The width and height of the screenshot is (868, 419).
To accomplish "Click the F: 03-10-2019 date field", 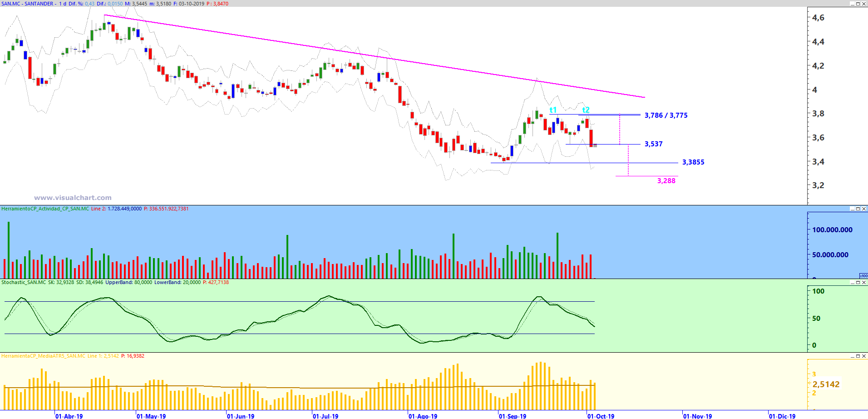I will 189,4.
